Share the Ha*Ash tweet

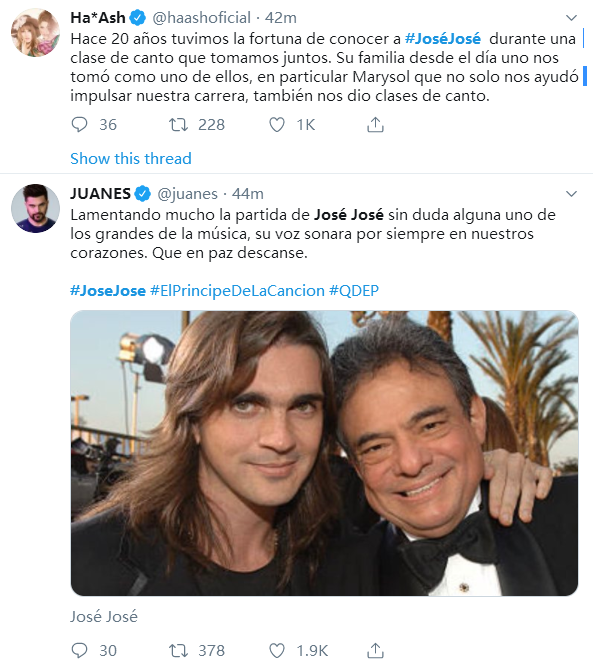(x=375, y=125)
